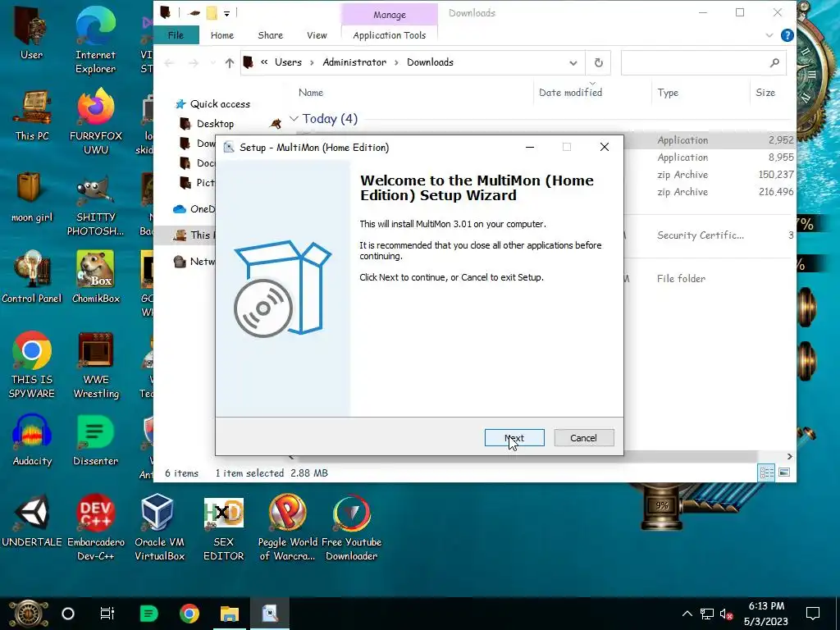This screenshot has width=840, height=630.
Task: Switch to details view layout button
Action: point(767,472)
